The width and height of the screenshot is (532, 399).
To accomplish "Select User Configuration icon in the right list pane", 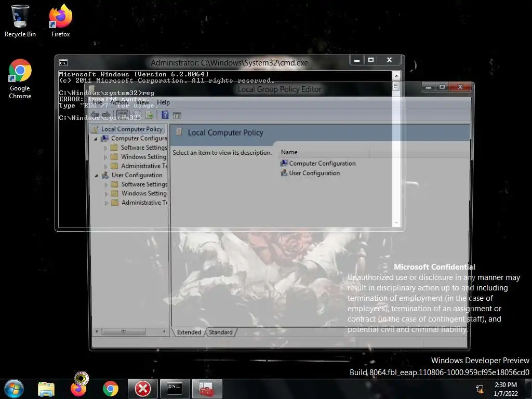I will pyautogui.click(x=284, y=172).
